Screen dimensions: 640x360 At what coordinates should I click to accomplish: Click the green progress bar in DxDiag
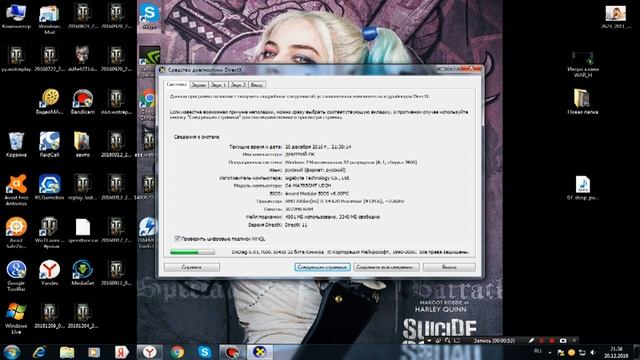(192, 252)
